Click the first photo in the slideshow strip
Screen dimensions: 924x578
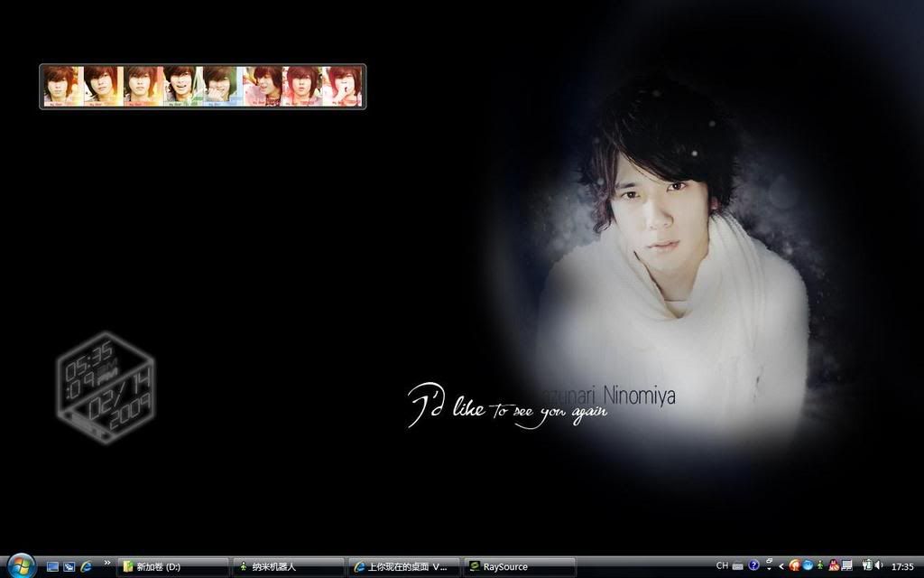[x=61, y=86]
